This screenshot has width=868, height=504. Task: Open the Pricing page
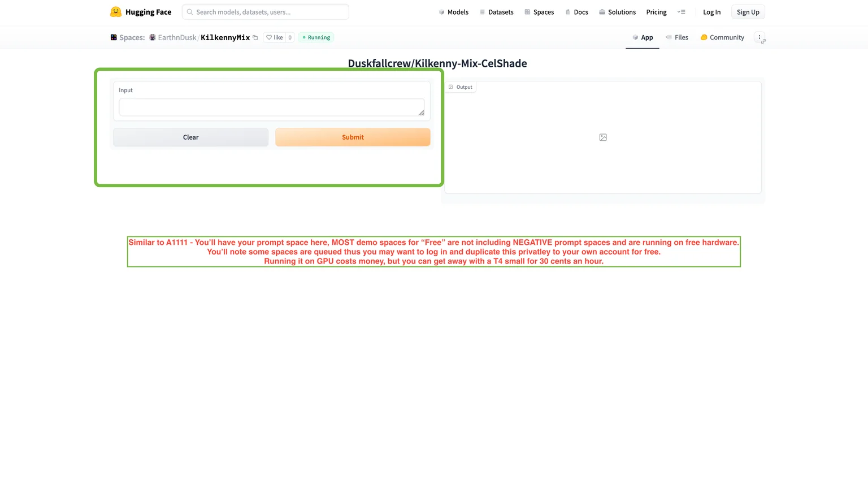coord(657,12)
